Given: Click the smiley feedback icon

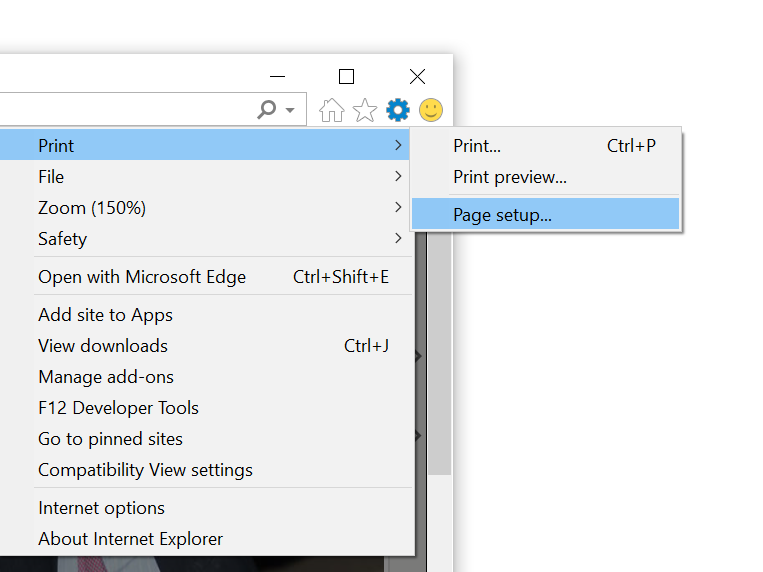Looking at the screenshot, I should coord(431,110).
